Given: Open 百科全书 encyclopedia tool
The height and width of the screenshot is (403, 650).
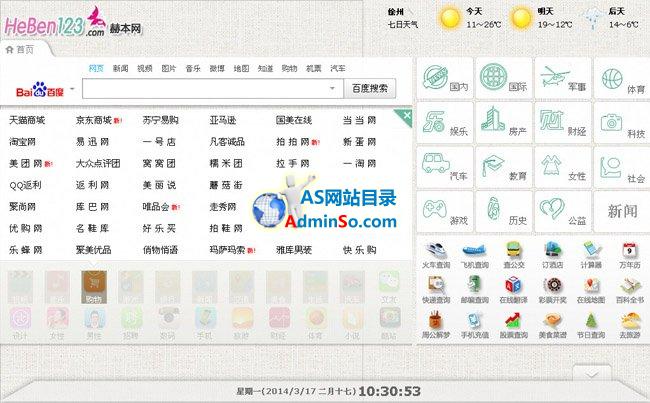Looking at the screenshot, I should point(630,290).
